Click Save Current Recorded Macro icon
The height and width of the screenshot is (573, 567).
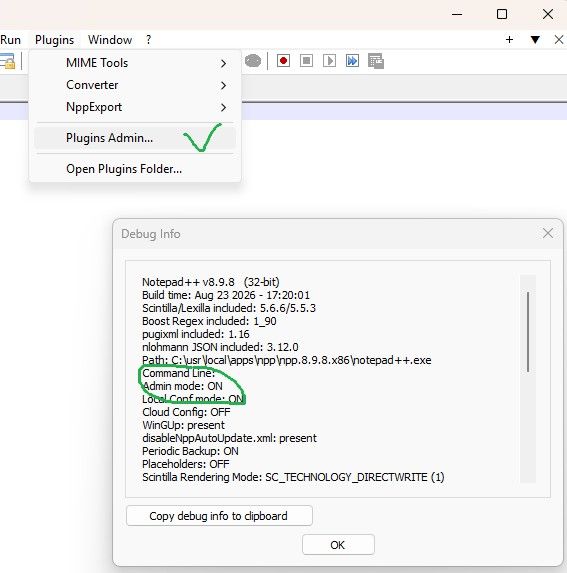[376, 61]
